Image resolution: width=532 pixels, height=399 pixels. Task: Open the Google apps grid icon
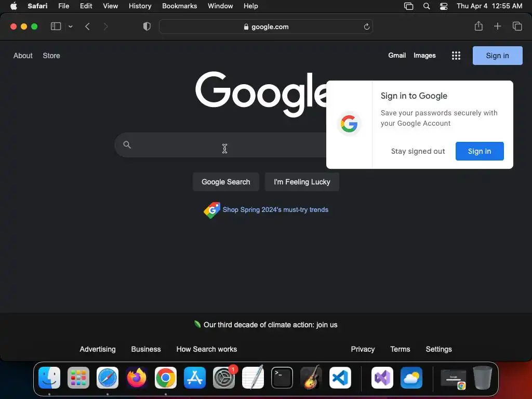[x=456, y=56]
